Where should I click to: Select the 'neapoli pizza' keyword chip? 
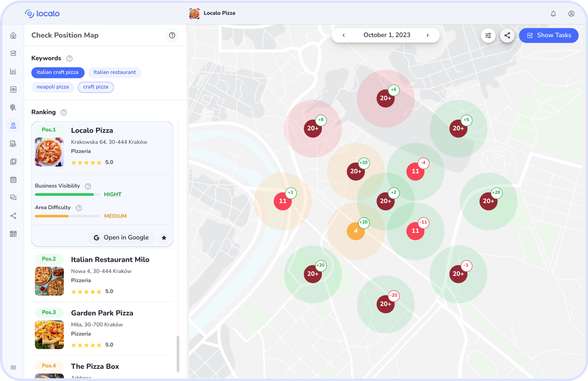pyautogui.click(x=53, y=87)
